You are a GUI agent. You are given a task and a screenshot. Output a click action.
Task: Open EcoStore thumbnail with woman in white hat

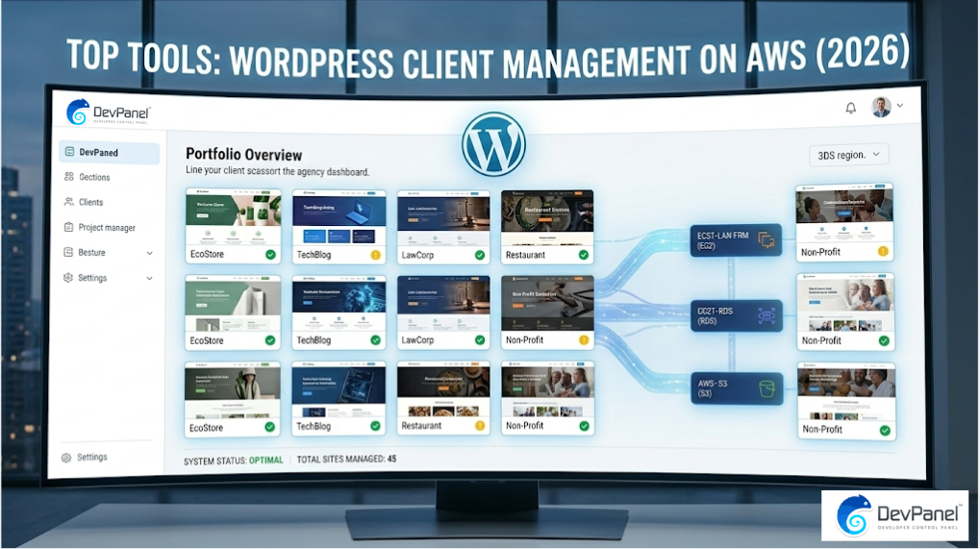pos(233,390)
